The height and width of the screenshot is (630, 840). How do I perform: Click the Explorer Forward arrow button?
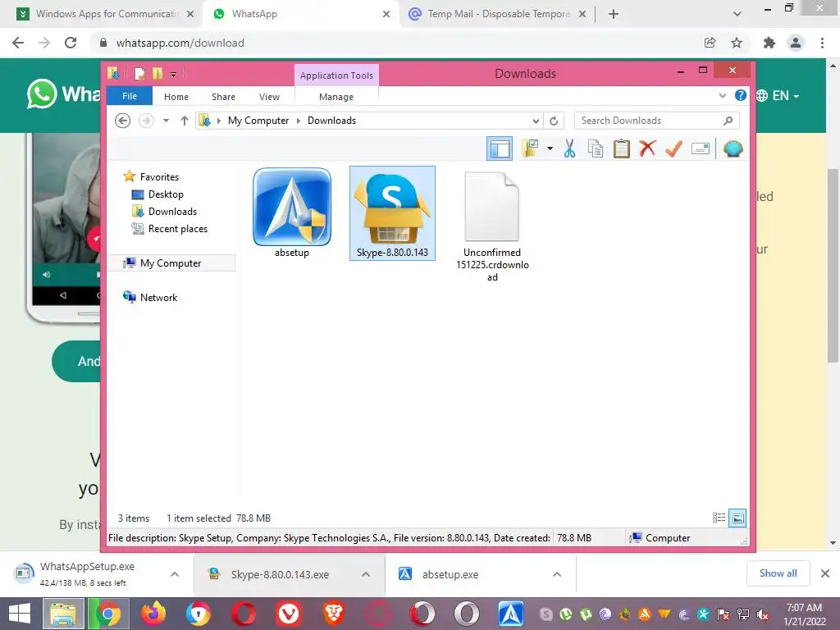146,121
